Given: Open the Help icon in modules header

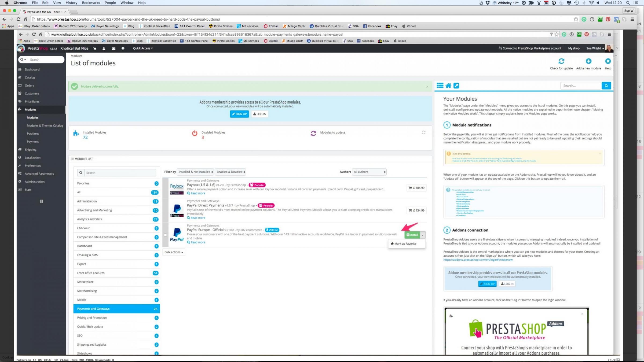Looking at the screenshot, I should [608, 61].
